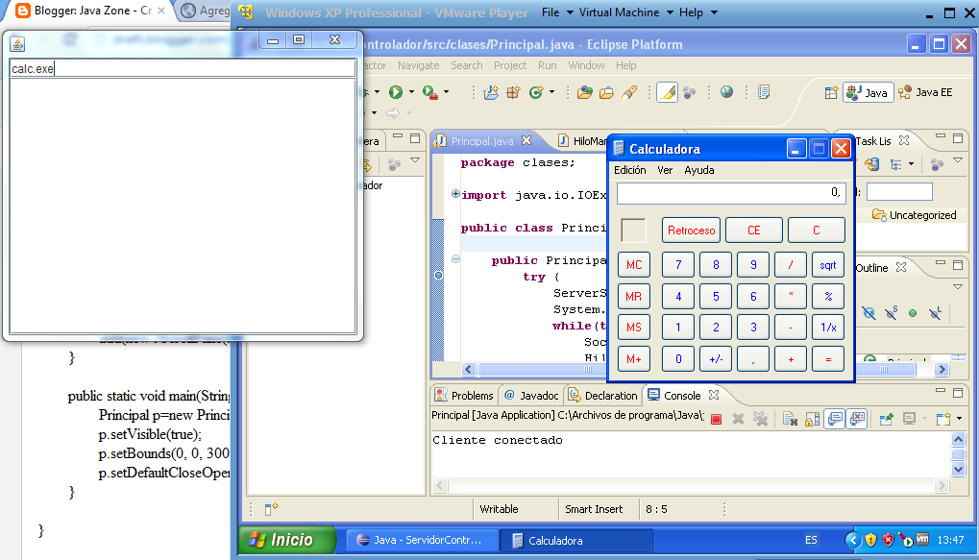The image size is (979, 560).
Task: Click the calc.exe text input field
Action: [183, 68]
